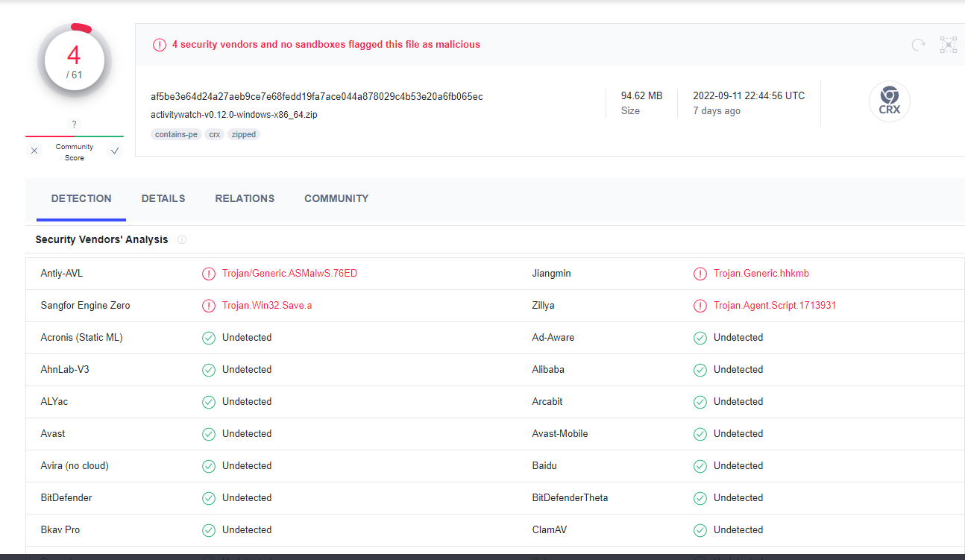Viewport: 965px width, 560px height.
Task: Click the reanalyze refresh icon
Action: pyautogui.click(x=918, y=45)
